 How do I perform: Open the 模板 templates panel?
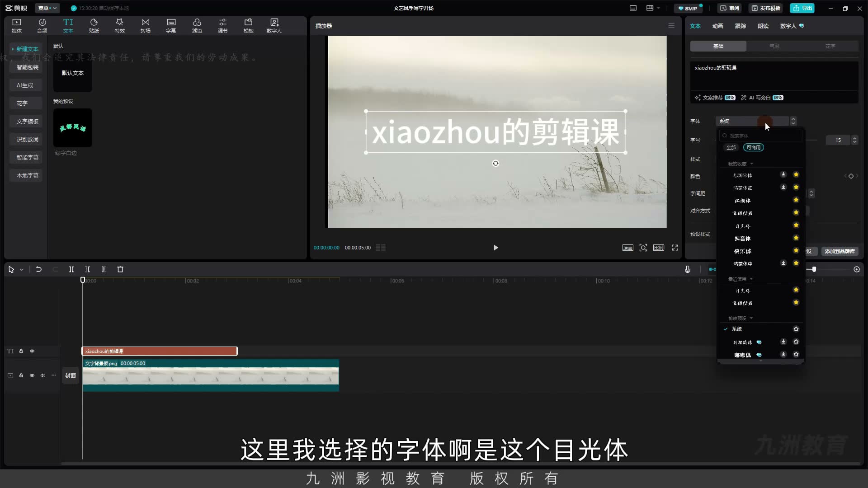click(249, 26)
